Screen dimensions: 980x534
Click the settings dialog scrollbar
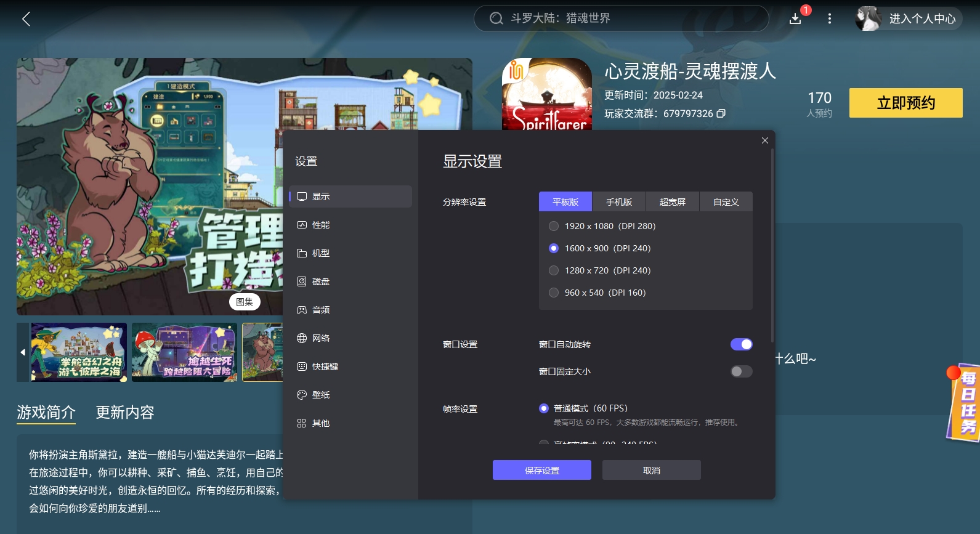click(772, 245)
